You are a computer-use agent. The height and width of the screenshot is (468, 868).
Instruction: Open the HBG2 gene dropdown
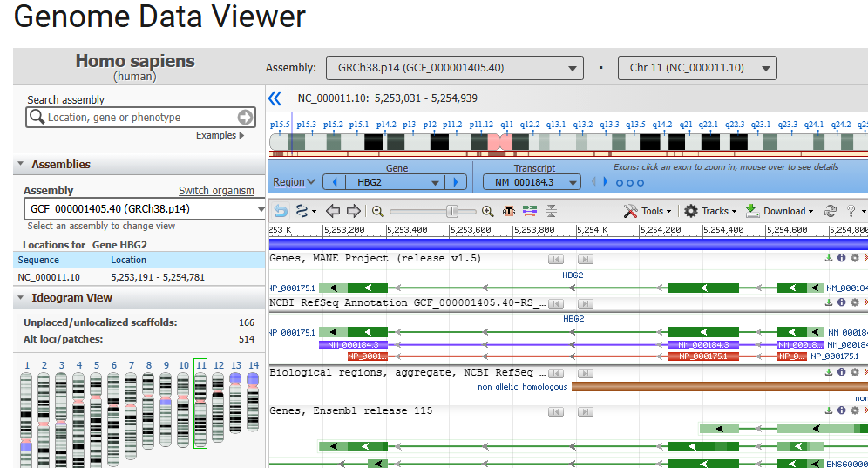(396, 182)
